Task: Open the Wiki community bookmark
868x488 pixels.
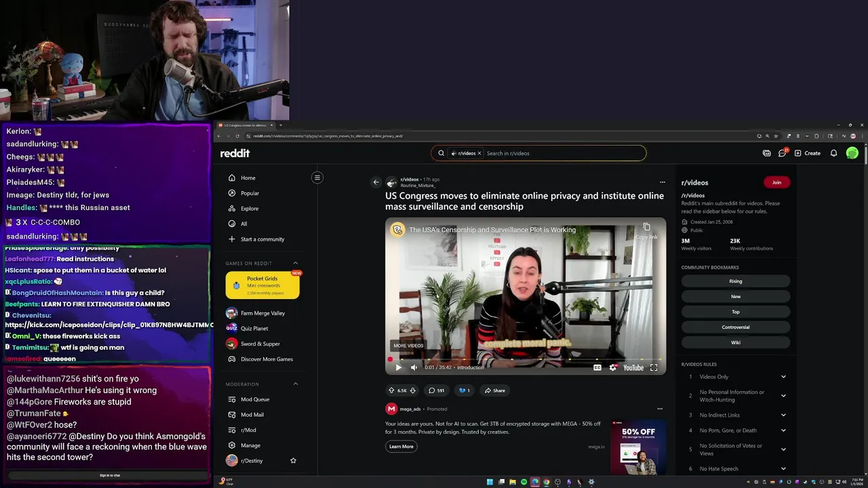Action: (x=736, y=342)
